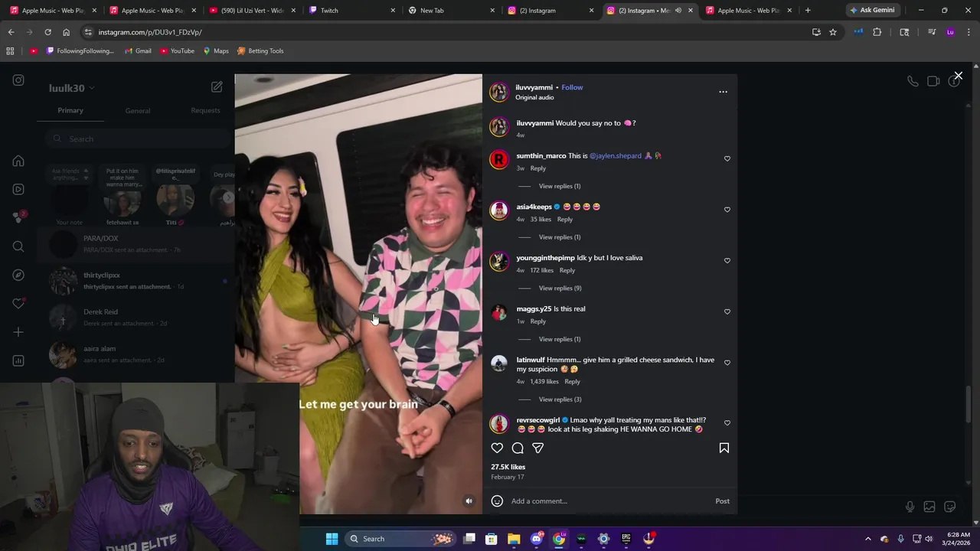Like revrsecowgirl's comment
980x551 pixels.
pyautogui.click(x=727, y=423)
